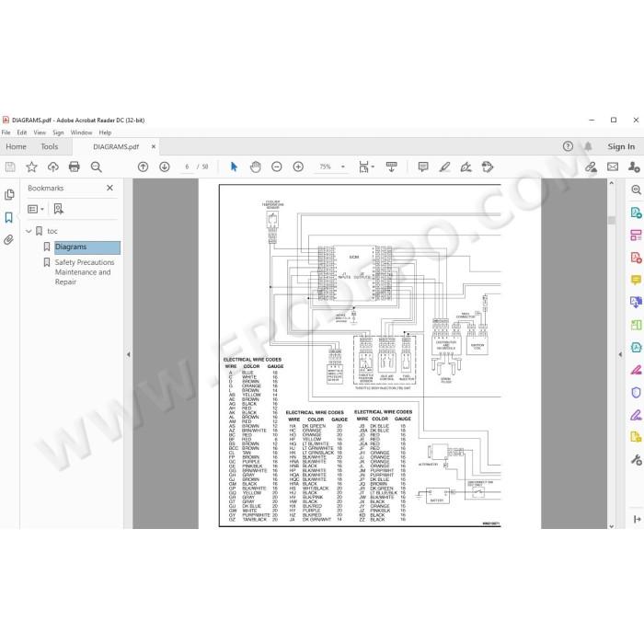Screen dimensions: 644x644
Task: Open notifications bell
Action: coord(588,146)
